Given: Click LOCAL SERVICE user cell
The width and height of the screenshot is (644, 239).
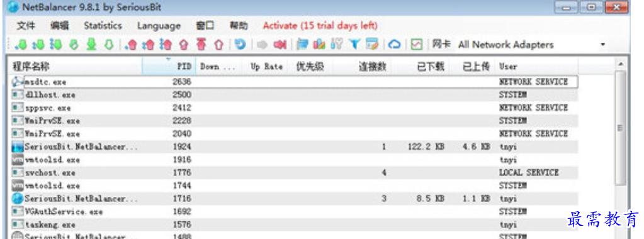Looking at the screenshot, I should pyautogui.click(x=529, y=173).
